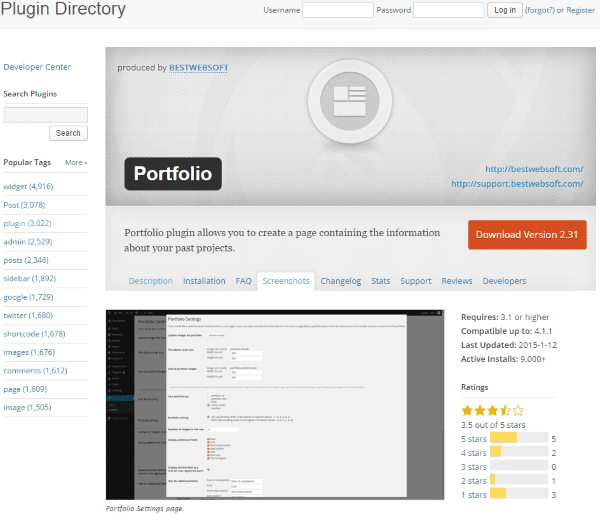Click the 1 stars rating link
Screen dimensions: 600x515
point(474,495)
